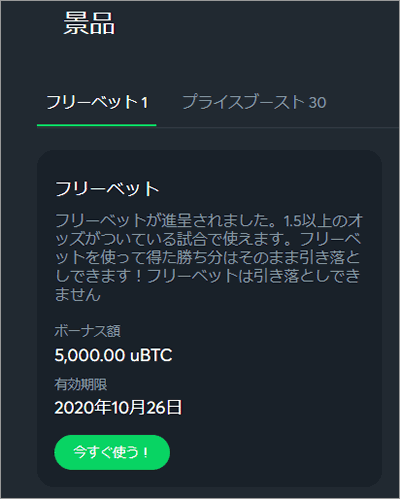Click the フリーベットが進呈されました opening sentence
The image size is (400, 499).
165,220
